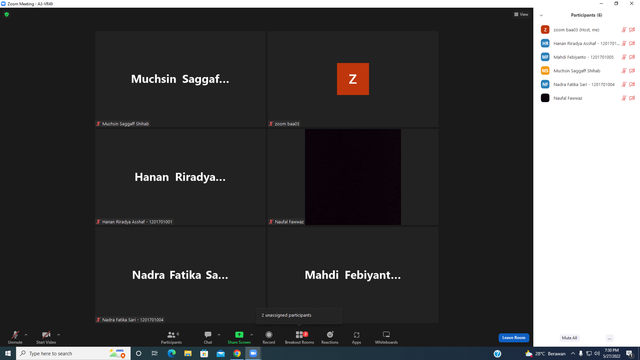
Task: Click muted mic icon for Muchsin Saggaff Shihab
Action: pyautogui.click(x=624, y=71)
